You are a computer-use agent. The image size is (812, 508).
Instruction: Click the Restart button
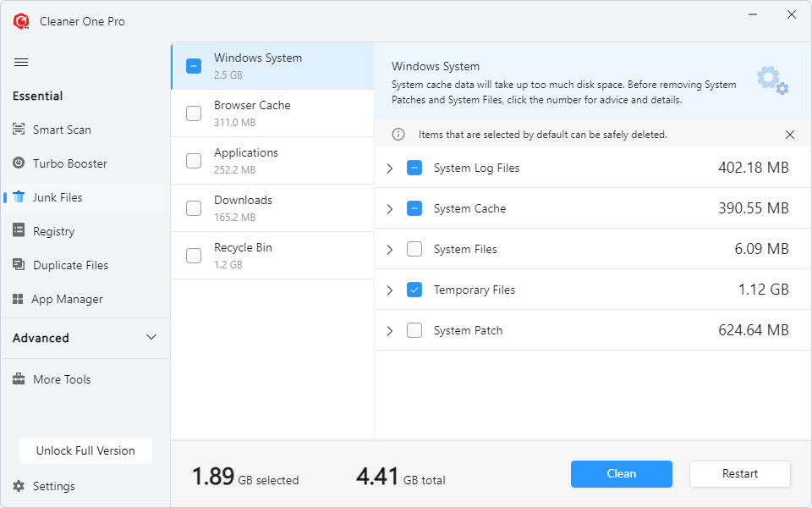coord(739,474)
